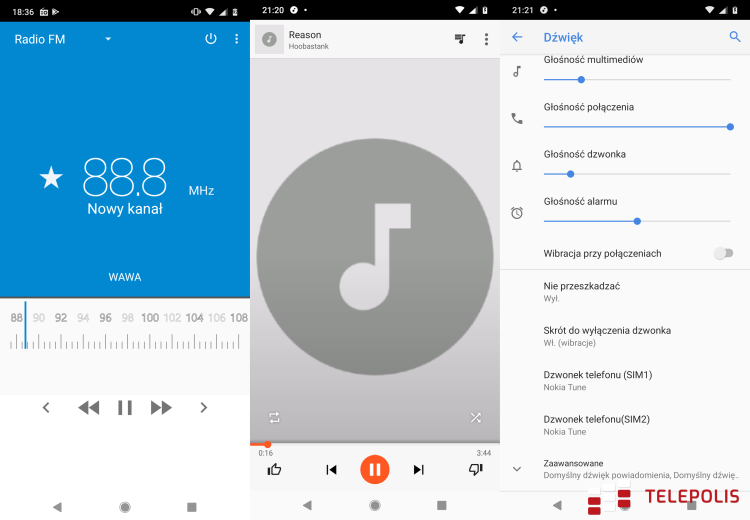Screen dimensions: 750x520
Task: Open Nie przeszkadzać setting
Action: click(625, 292)
